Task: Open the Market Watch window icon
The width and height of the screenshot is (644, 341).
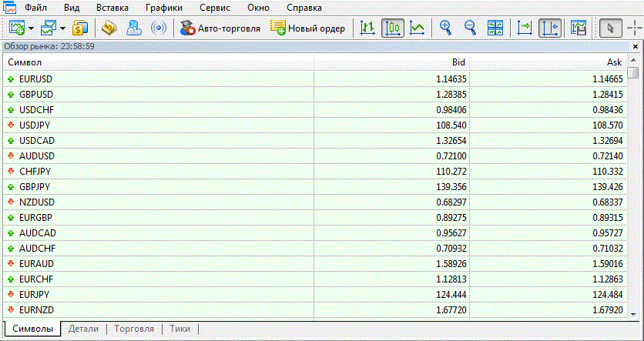Action: tap(80, 28)
